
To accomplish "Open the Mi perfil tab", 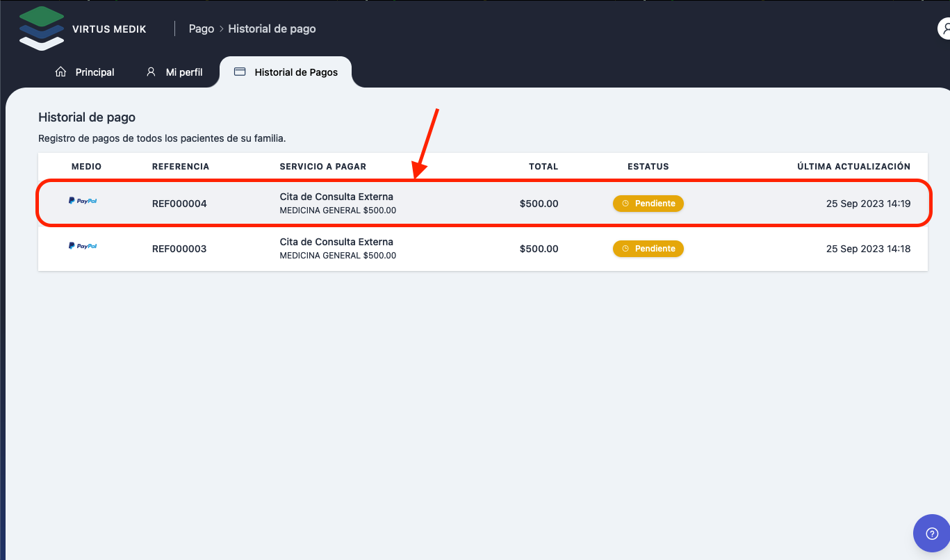I will [x=184, y=72].
